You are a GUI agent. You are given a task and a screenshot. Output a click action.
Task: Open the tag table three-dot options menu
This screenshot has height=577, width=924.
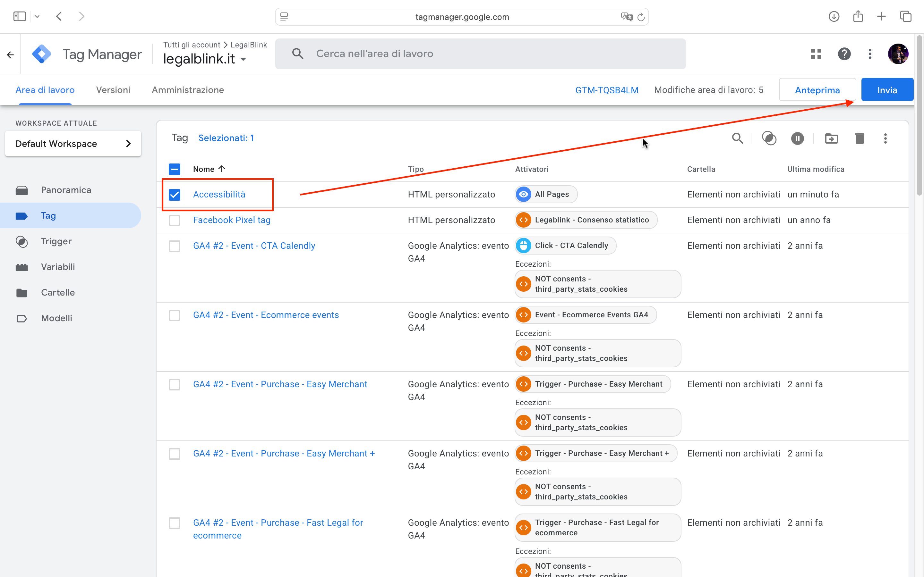[885, 138]
